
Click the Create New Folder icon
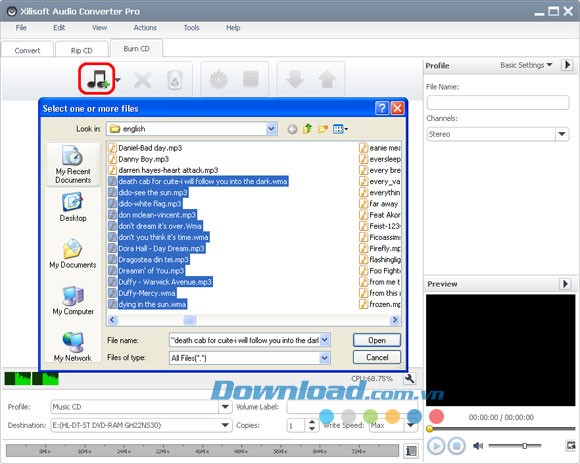pos(323,129)
